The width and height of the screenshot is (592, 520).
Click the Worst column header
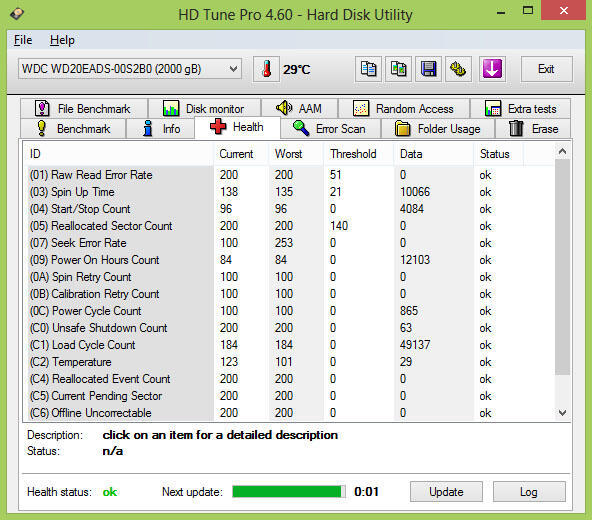296,154
